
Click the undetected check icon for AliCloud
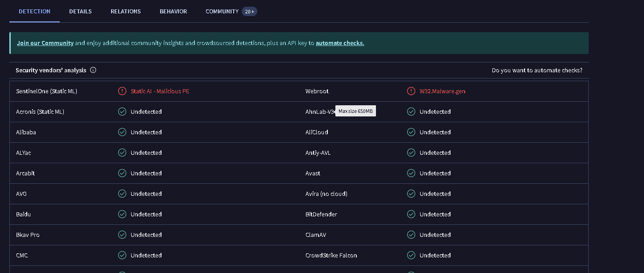pyautogui.click(x=411, y=132)
